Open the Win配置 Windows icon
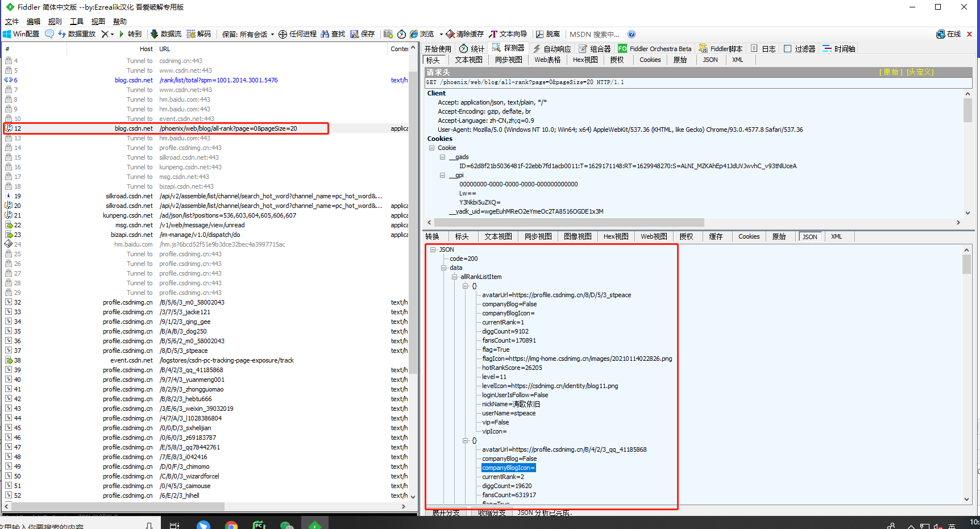 point(7,34)
